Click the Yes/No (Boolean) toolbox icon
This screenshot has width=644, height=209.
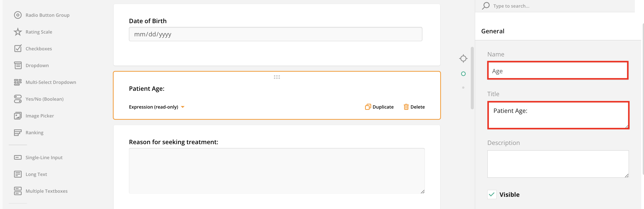coord(18,99)
